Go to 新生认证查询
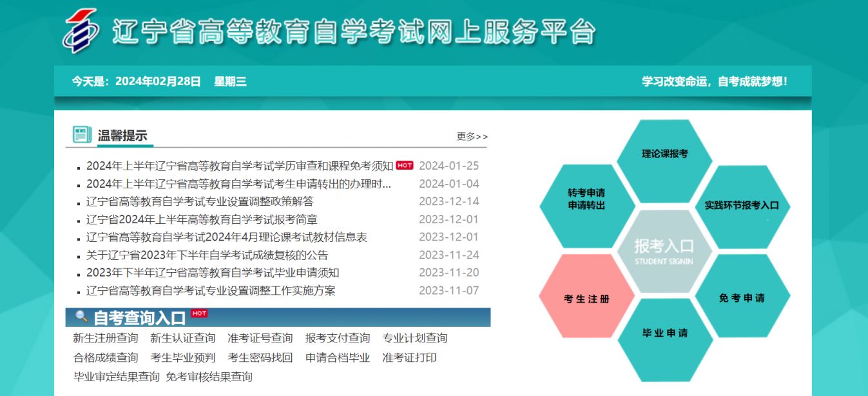Viewport: 868px width, 396px height. [183, 338]
